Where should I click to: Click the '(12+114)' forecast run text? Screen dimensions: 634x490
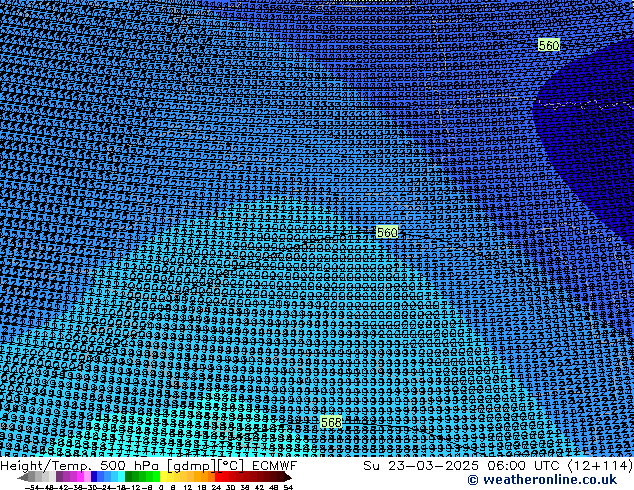coord(600,465)
